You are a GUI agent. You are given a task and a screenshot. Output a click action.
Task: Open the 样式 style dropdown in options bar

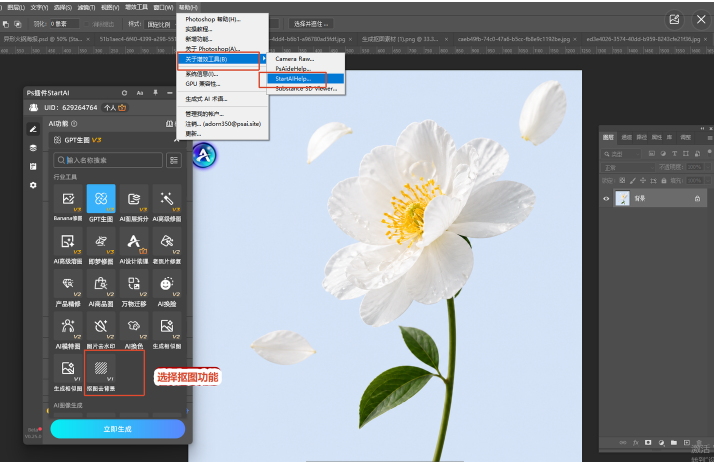pos(158,24)
